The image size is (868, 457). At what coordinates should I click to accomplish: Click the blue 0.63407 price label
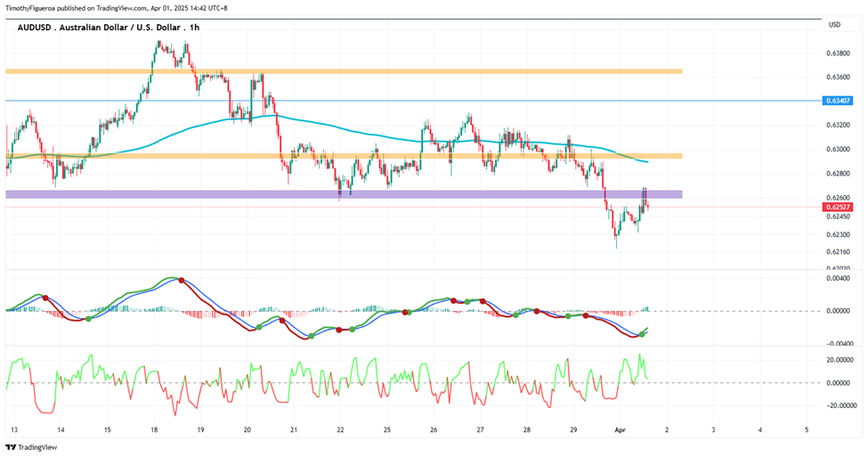838,101
